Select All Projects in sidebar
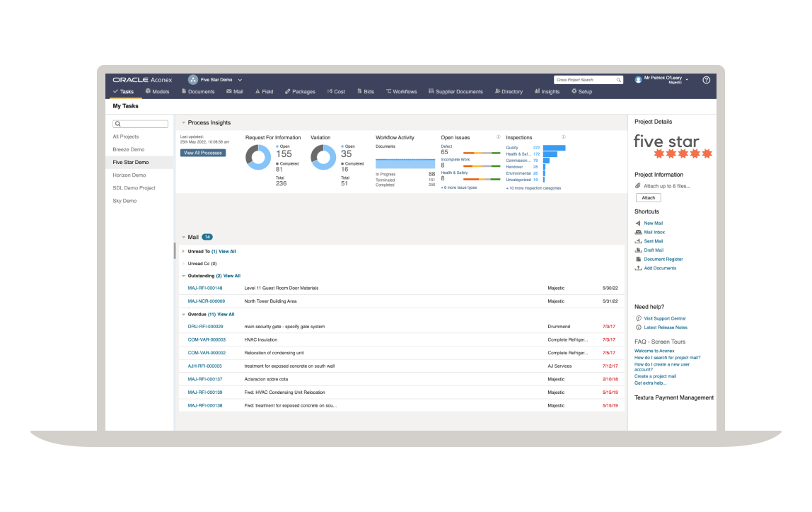The height and width of the screenshot is (512, 812). pos(126,136)
